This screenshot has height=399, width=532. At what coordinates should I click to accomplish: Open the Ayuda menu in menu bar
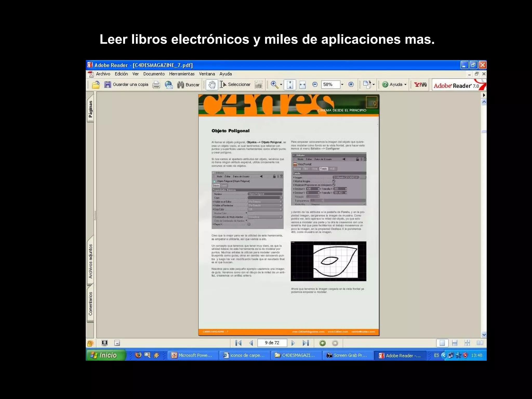tap(225, 74)
